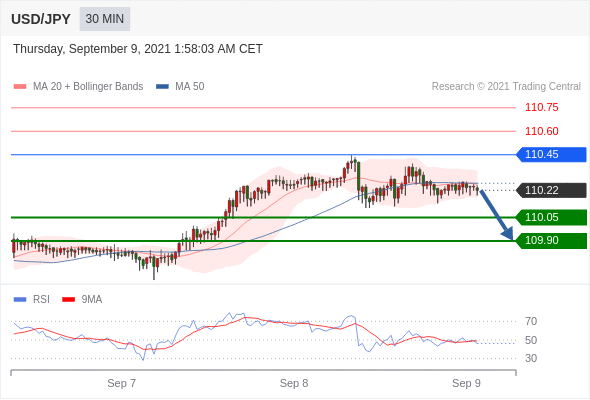Click the blue MA 50 legend swatch
The height and width of the screenshot is (400, 590).
[163, 87]
